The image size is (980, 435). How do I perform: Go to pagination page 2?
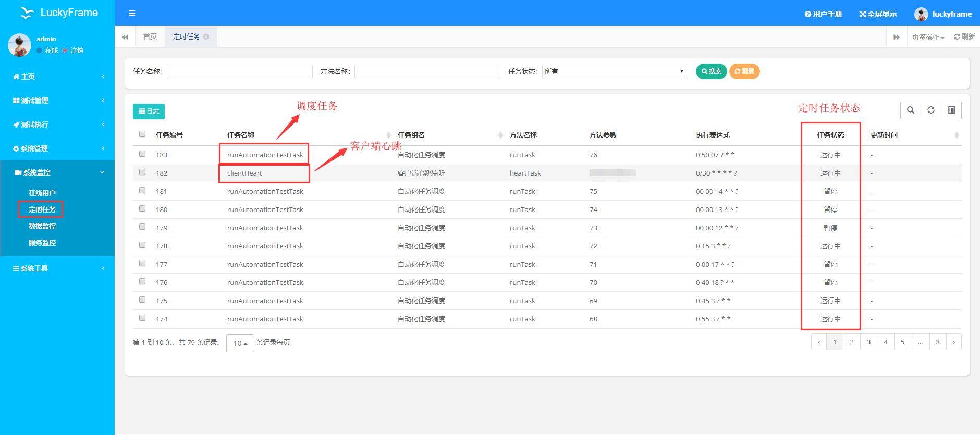(852, 342)
